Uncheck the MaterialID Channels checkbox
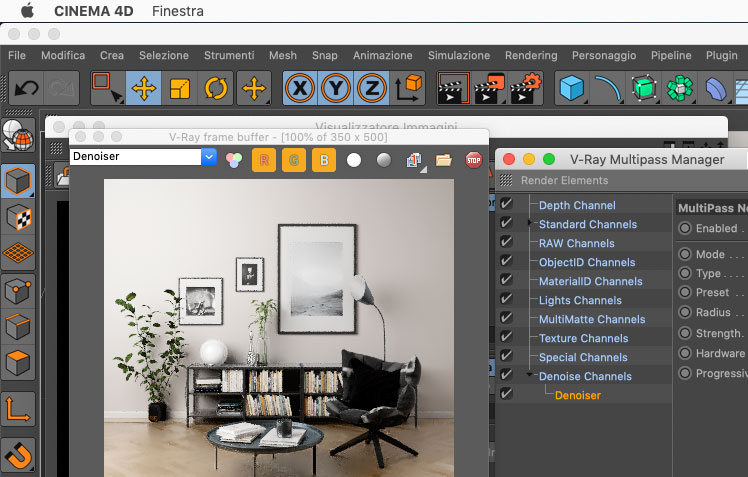 coord(506,280)
